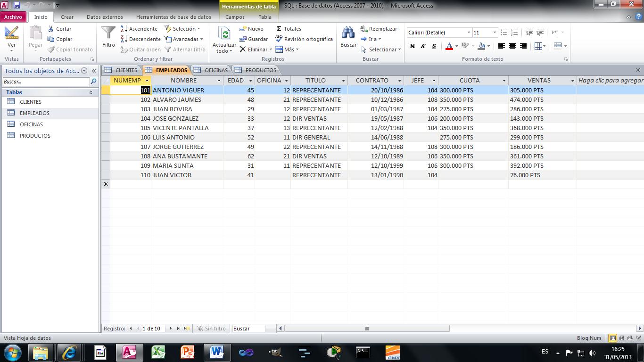The image size is (644, 362).
Task: Open Word from the Windows taskbar
Action: 217,352
